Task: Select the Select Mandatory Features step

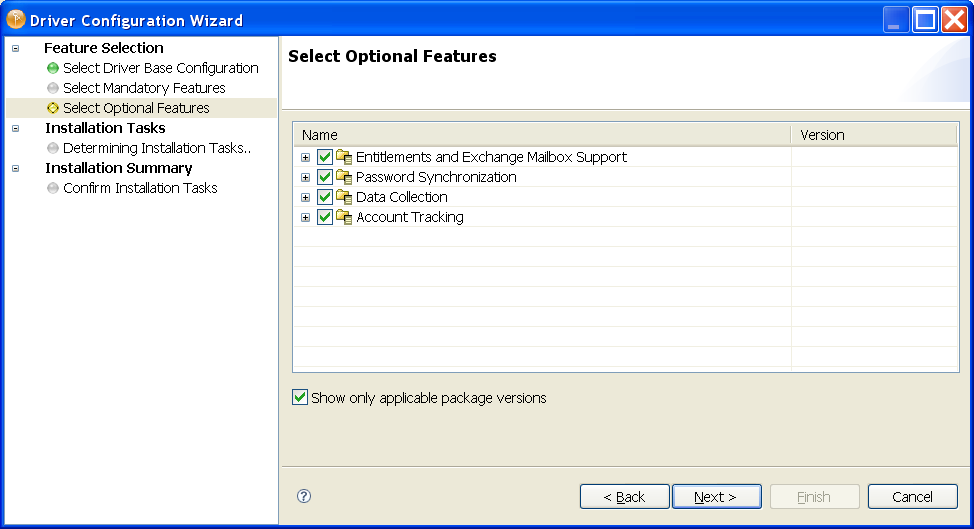Action: coord(144,88)
